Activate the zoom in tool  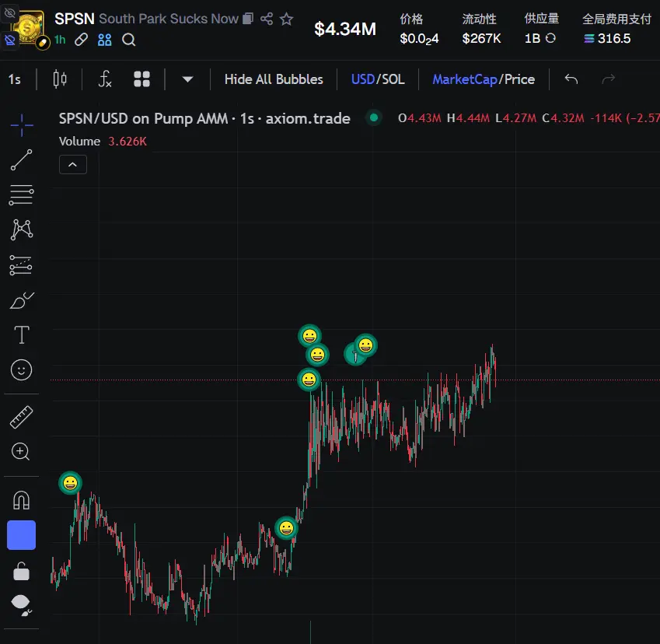[x=21, y=452]
